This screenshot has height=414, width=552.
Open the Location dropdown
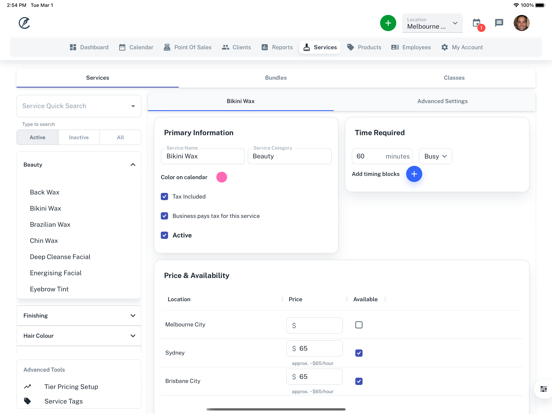[x=432, y=23]
